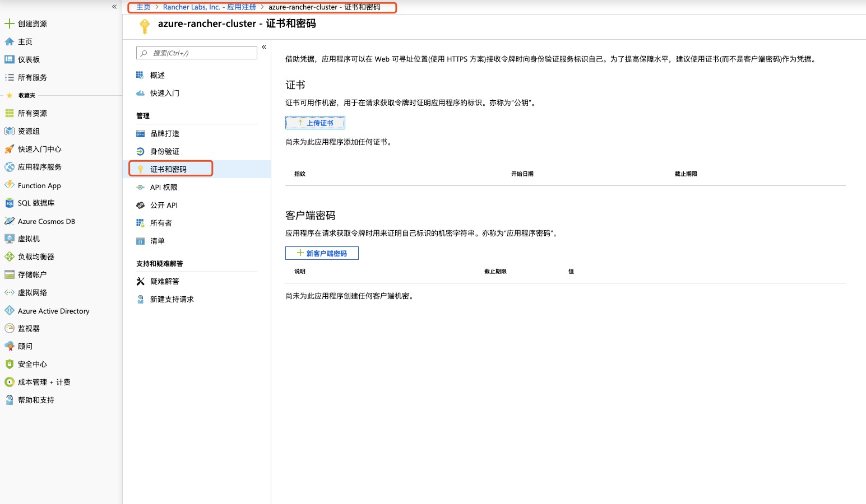Image resolution: width=866 pixels, height=504 pixels.
Task: Click the 资源组 cube icon
Action: pyautogui.click(x=9, y=131)
